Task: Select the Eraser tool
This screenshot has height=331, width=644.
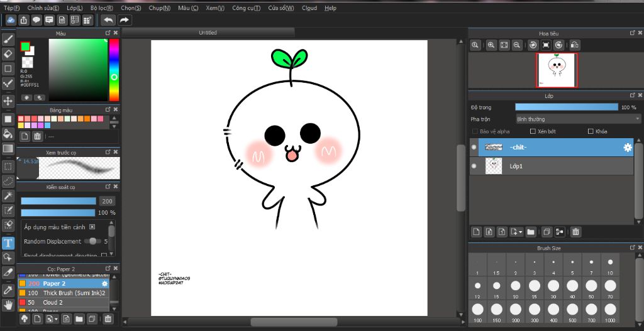Action: (x=8, y=54)
